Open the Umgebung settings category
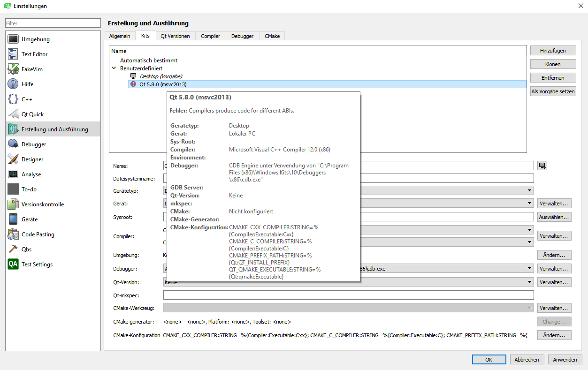Screen dimensions: 588x370 click(x=35, y=39)
